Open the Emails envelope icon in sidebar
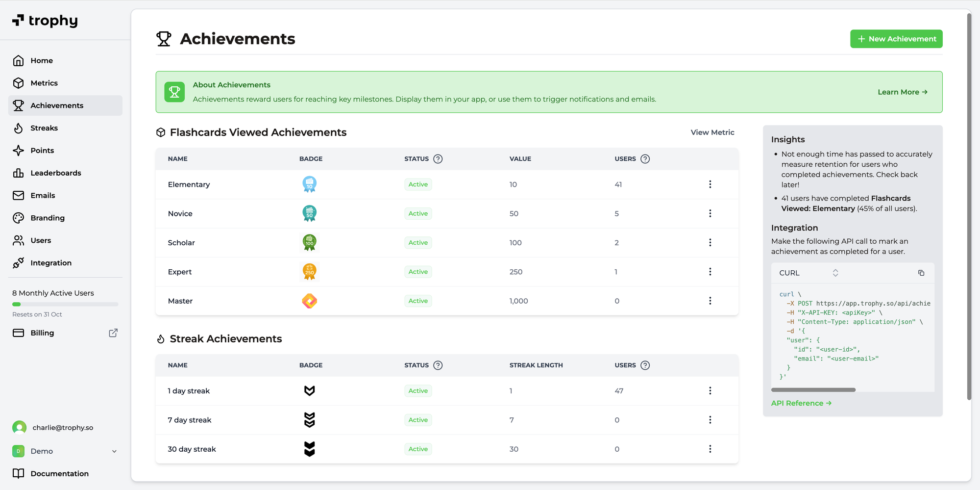 click(x=18, y=195)
